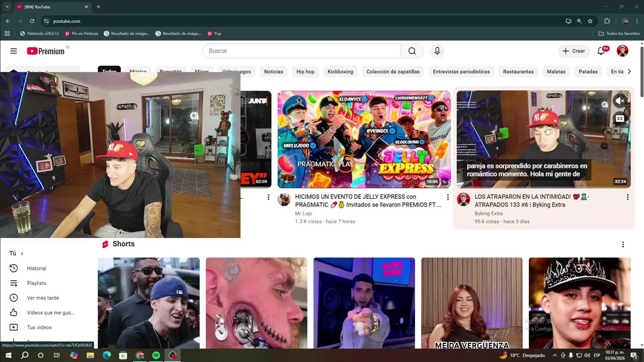Open the Shorts section heading

point(123,244)
